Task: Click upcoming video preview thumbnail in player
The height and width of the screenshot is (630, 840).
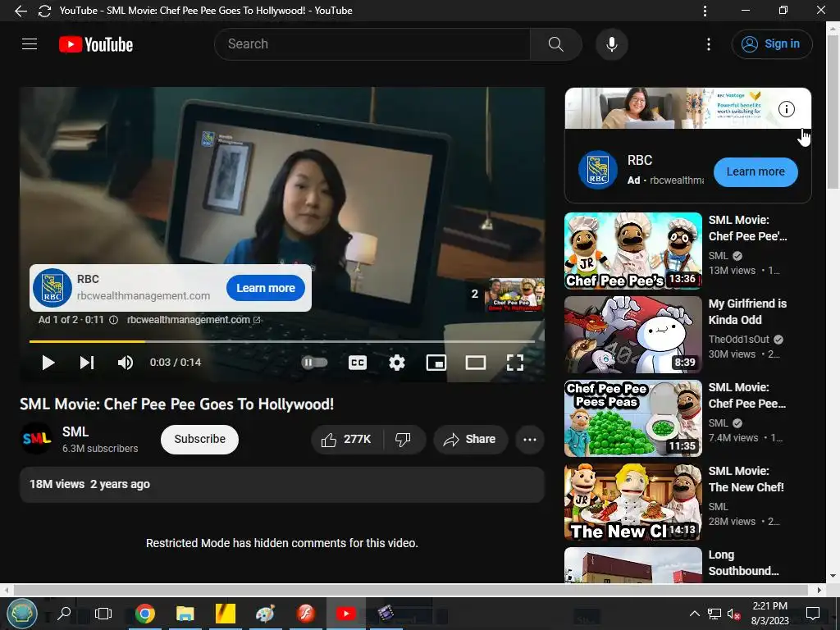Action: 514,294
